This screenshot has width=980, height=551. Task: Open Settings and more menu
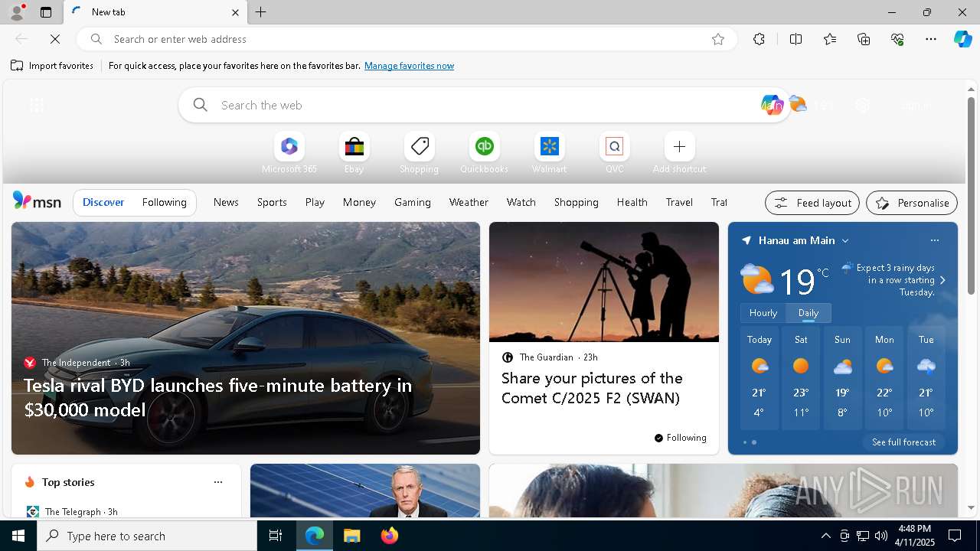[931, 39]
